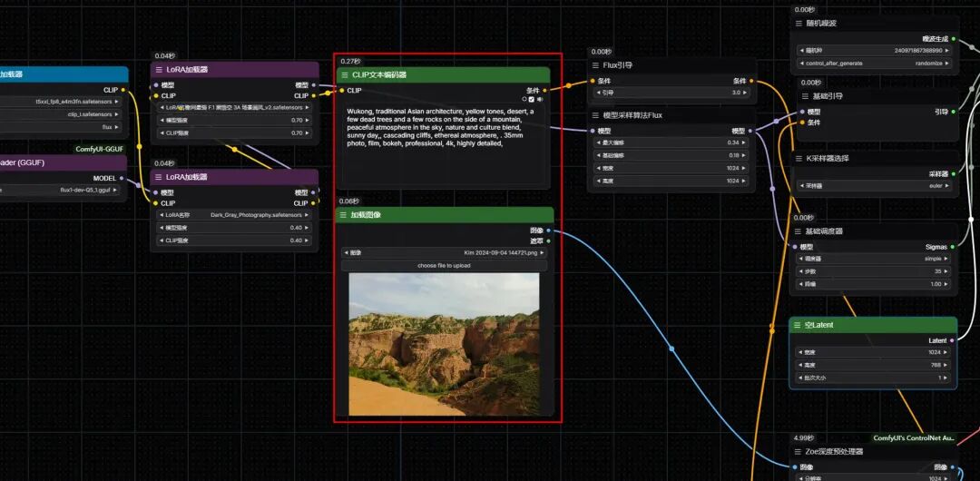Click the 0.27秒 timing label
Image resolution: width=980 pixels, height=481 pixels.
[x=350, y=62]
